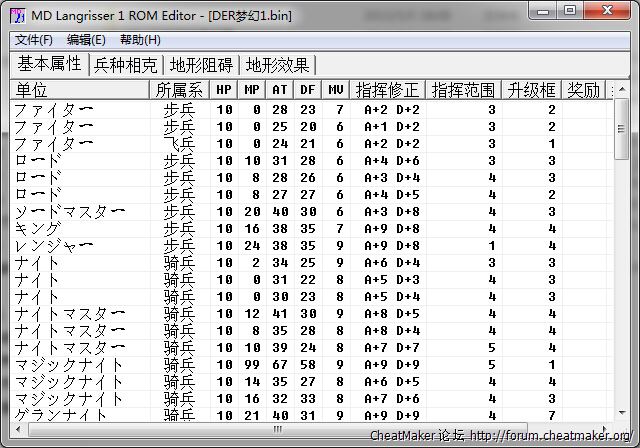Switch to the 兵种相克 tab
This screenshot has width=640, height=448.
coord(125,65)
